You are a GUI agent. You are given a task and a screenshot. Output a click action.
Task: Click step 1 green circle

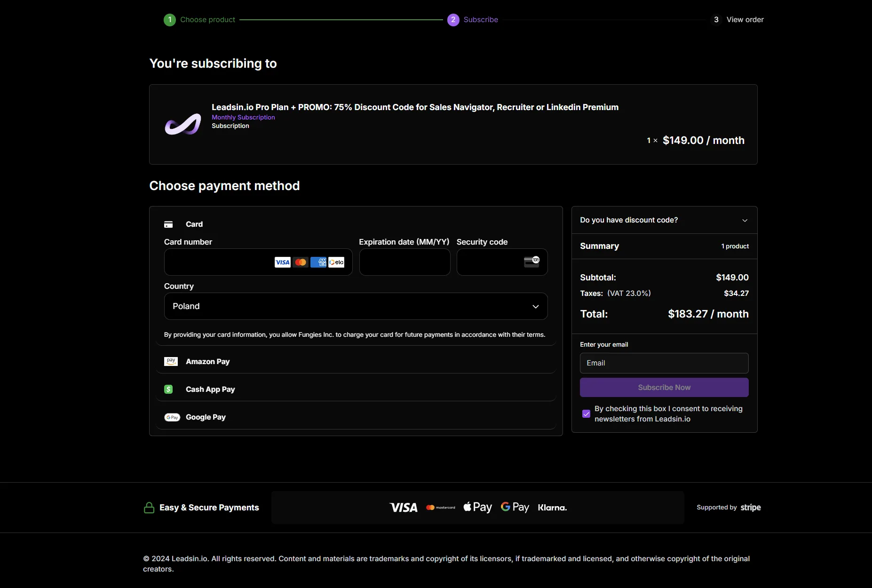point(170,20)
